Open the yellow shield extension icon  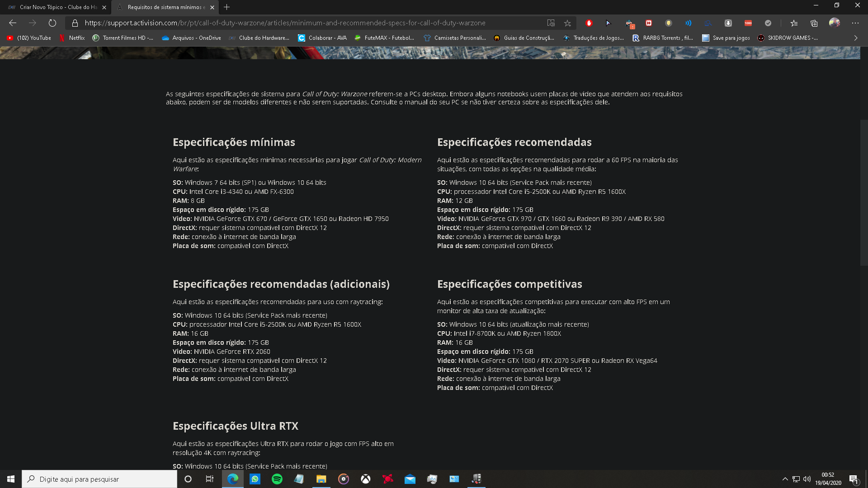669,23
